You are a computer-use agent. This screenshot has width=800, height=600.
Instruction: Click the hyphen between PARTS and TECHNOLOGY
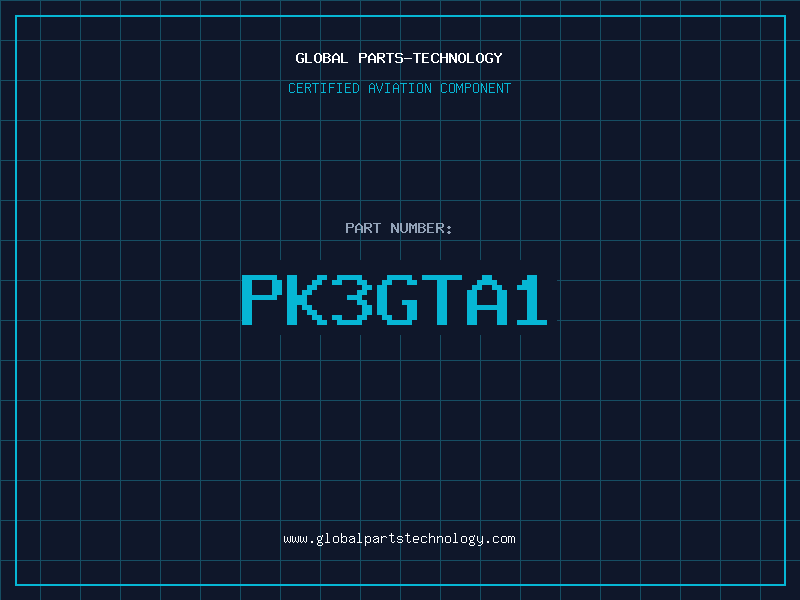pos(409,58)
